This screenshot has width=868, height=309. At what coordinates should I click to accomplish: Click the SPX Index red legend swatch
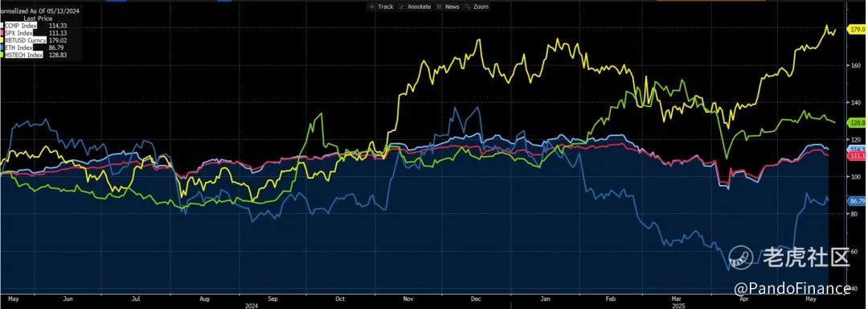point(2,33)
